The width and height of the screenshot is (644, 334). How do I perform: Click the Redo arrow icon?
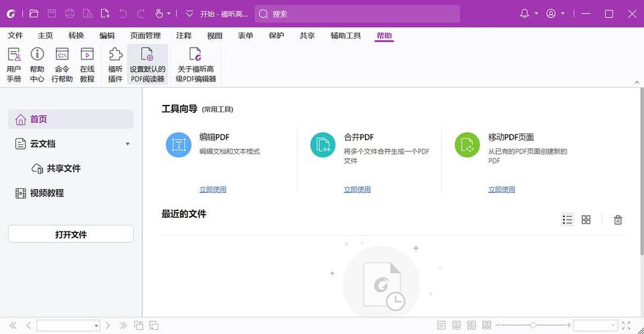[141, 13]
